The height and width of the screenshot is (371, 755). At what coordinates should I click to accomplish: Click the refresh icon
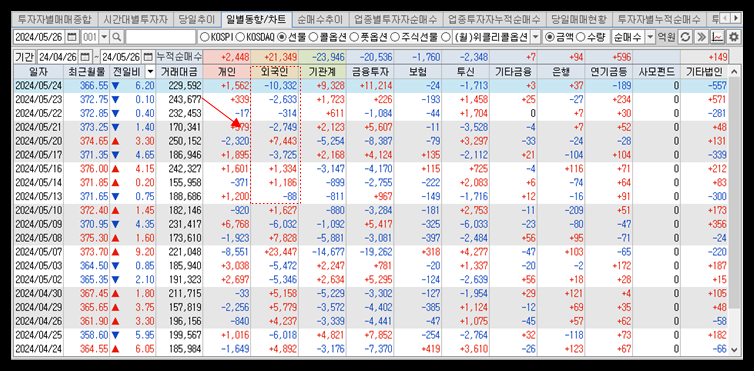click(x=685, y=37)
